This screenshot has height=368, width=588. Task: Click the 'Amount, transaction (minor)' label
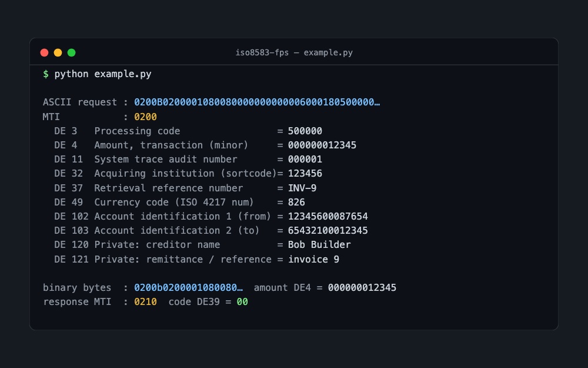point(171,145)
